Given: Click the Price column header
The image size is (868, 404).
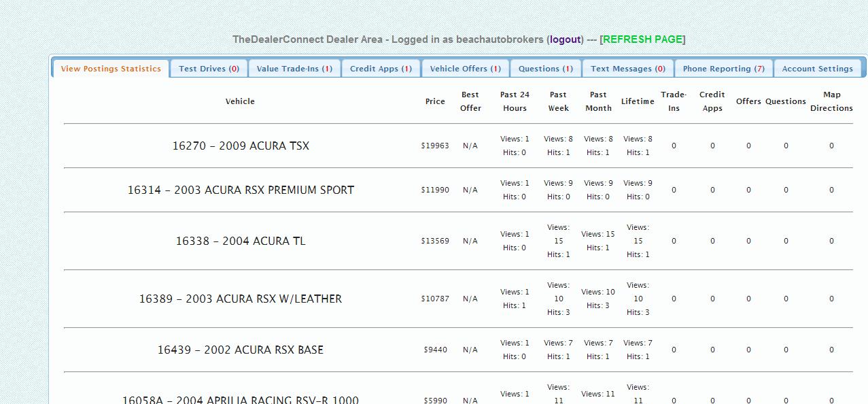Looking at the screenshot, I should 435,101.
